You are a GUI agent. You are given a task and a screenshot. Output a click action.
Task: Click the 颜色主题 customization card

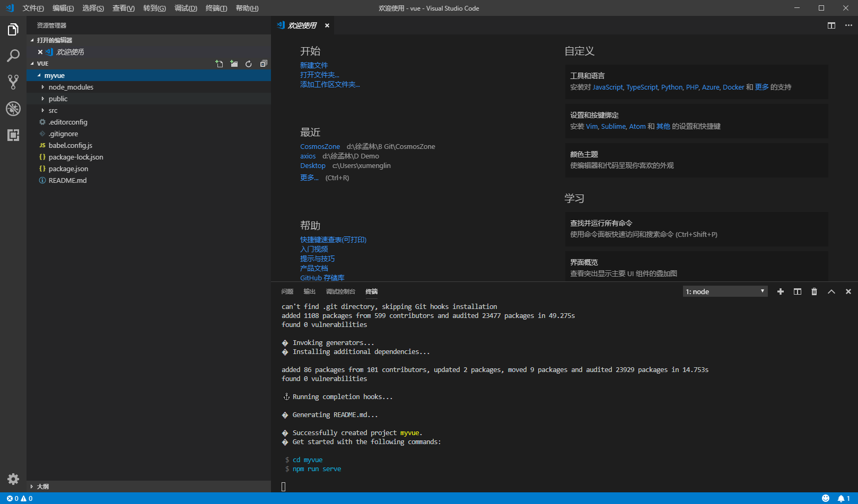696,160
